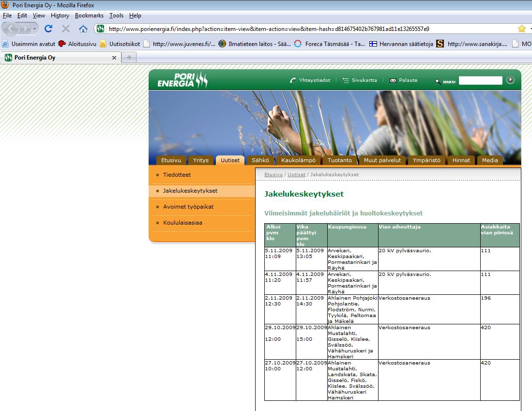Bookmark this page with the star icon
This screenshot has height=411, width=532.
click(521, 29)
